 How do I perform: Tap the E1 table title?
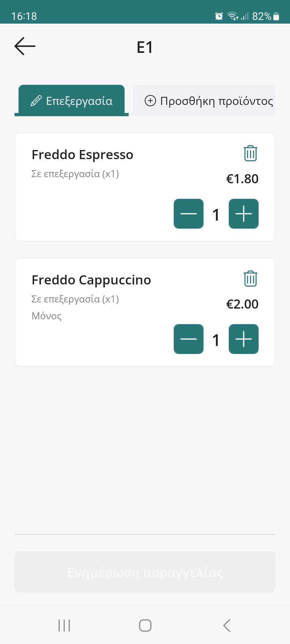145,47
